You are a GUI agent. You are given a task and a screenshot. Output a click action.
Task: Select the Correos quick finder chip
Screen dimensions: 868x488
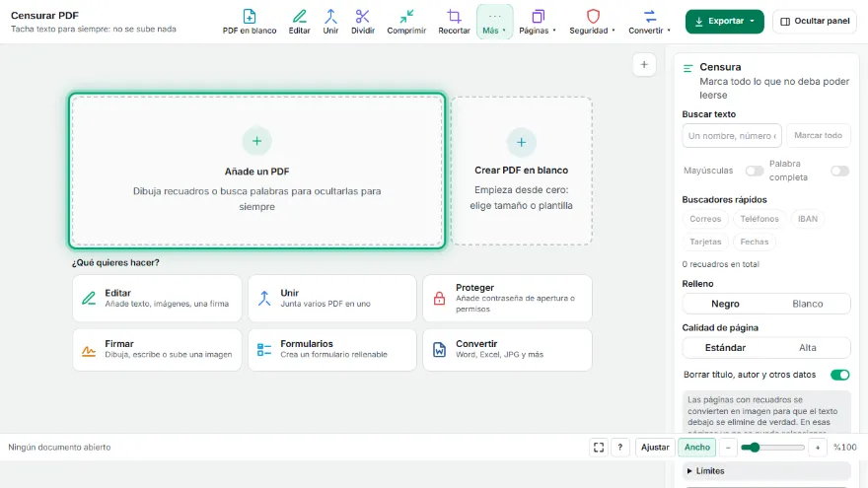coord(705,219)
